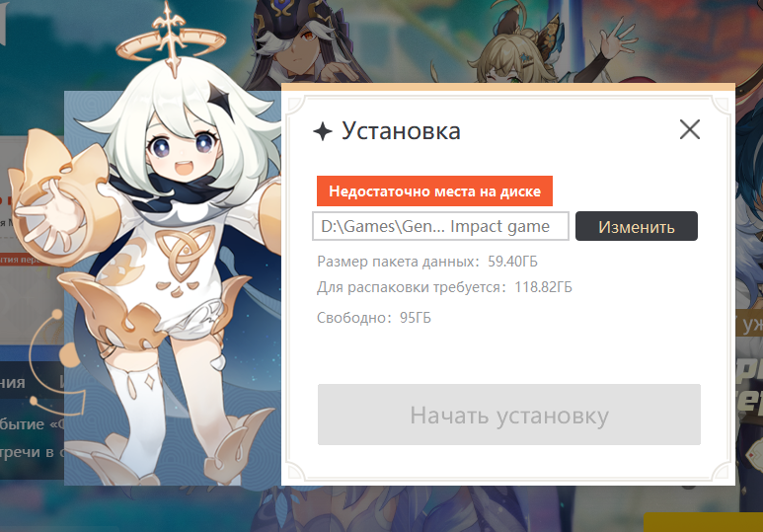Select the Свободно 95ГБ free space line
763x532 pixels.
coord(374,318)
